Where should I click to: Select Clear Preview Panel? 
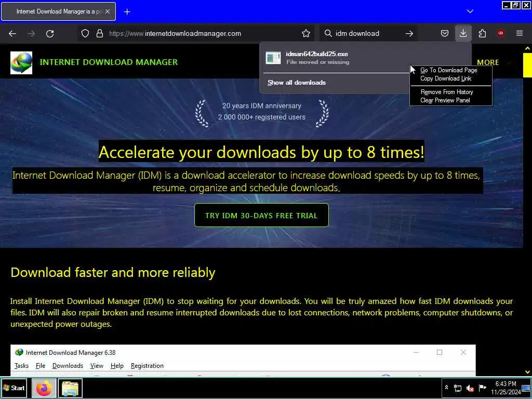[x=445, y=100]
